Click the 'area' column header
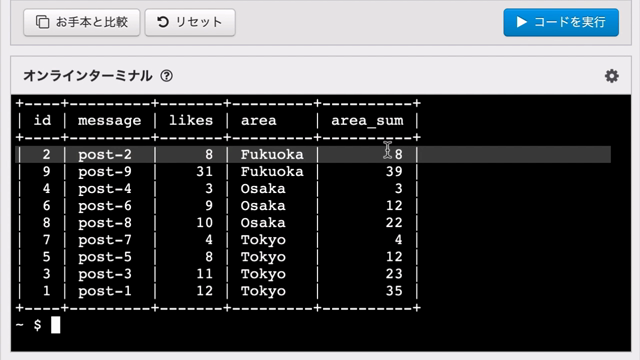Image resolution: width=640 pixels, height=360 pixels. [259, 121]
